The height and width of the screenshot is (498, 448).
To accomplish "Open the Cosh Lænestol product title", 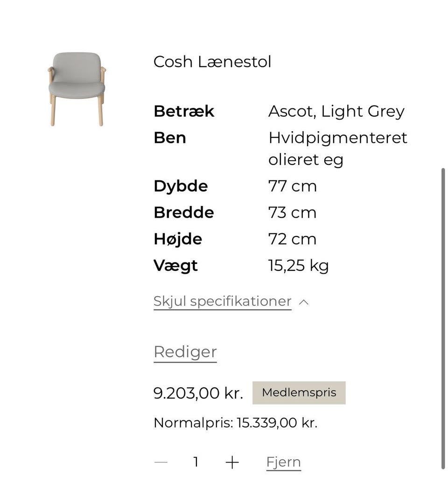I will click(212, 62).
